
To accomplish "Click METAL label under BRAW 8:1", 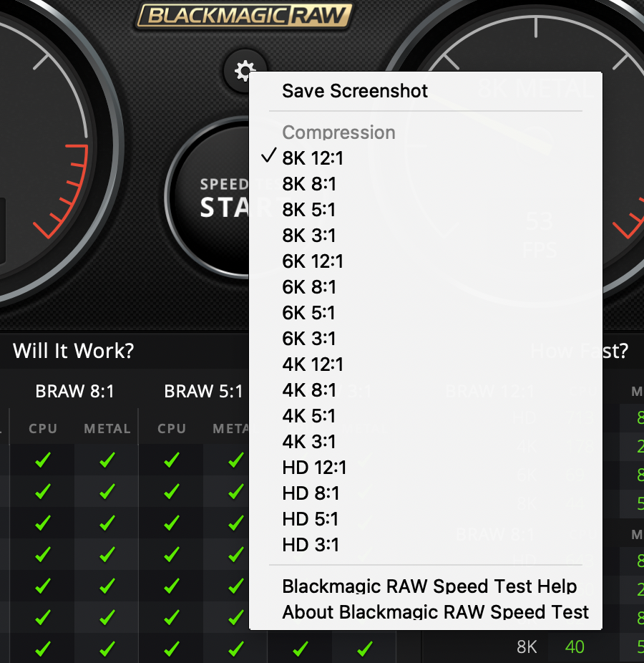I will pyautogui.click(x=107, y=428).
